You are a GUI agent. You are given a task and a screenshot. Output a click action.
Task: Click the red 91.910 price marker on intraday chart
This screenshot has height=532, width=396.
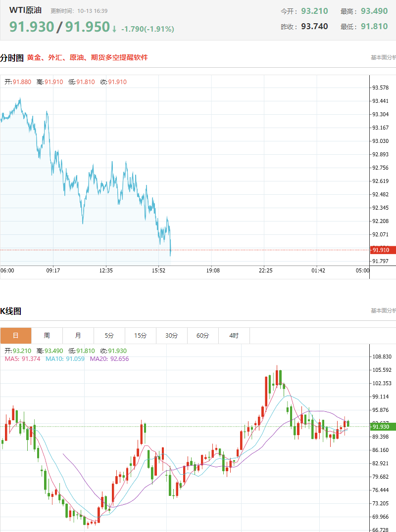tap(383, 250)
